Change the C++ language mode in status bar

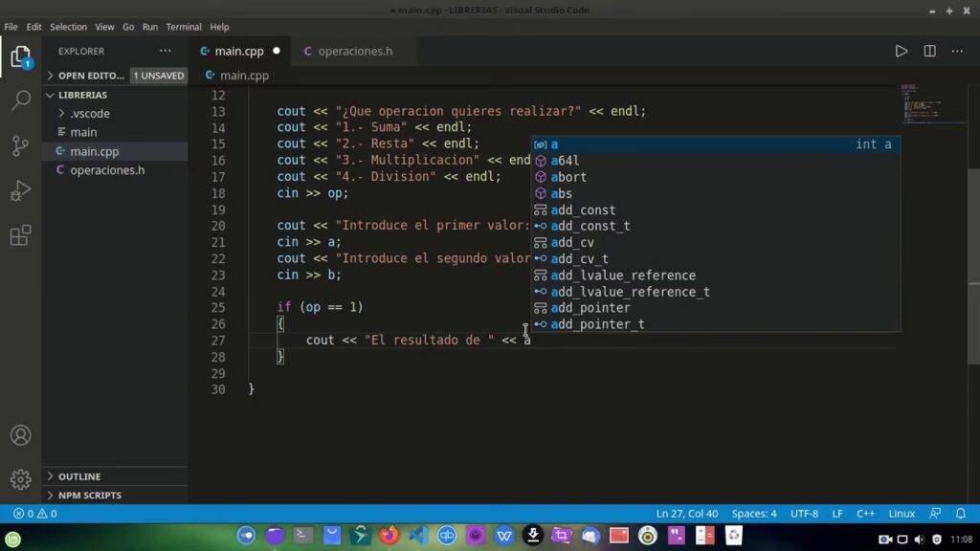tap(865, 514)
